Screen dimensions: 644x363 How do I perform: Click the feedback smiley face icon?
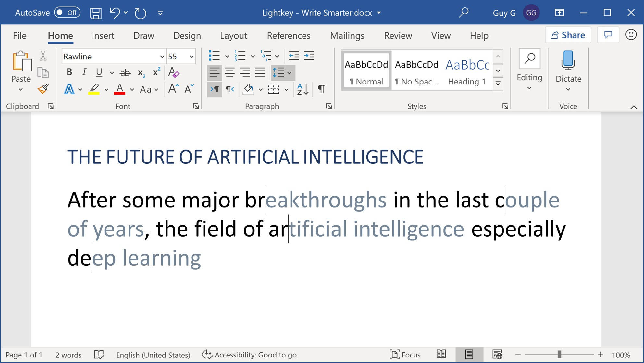tap(631, 35)
